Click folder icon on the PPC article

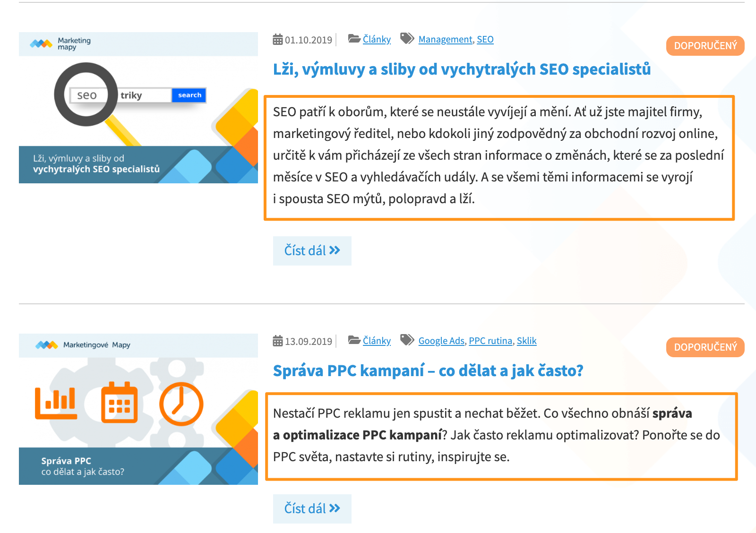pos(354,340)
